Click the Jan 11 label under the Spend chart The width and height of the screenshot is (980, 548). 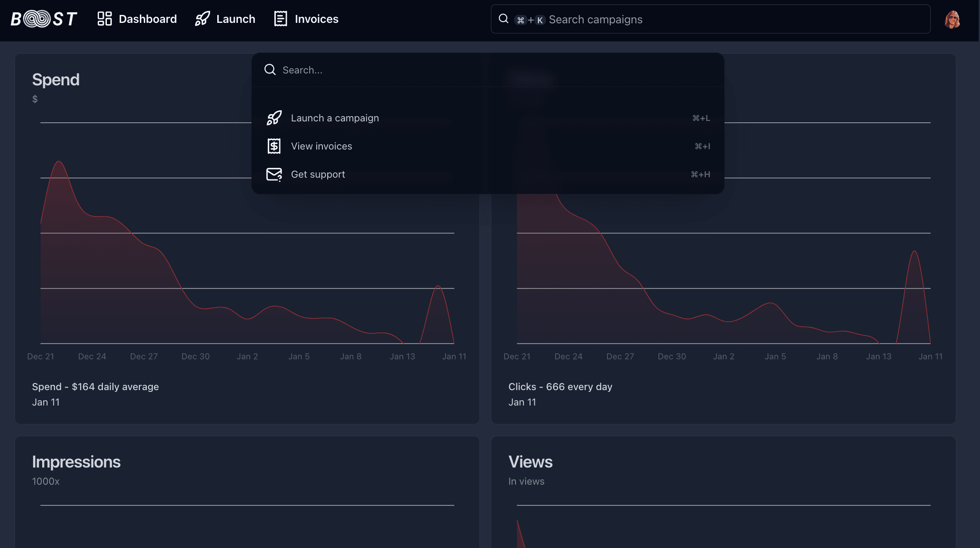(46, 402)
